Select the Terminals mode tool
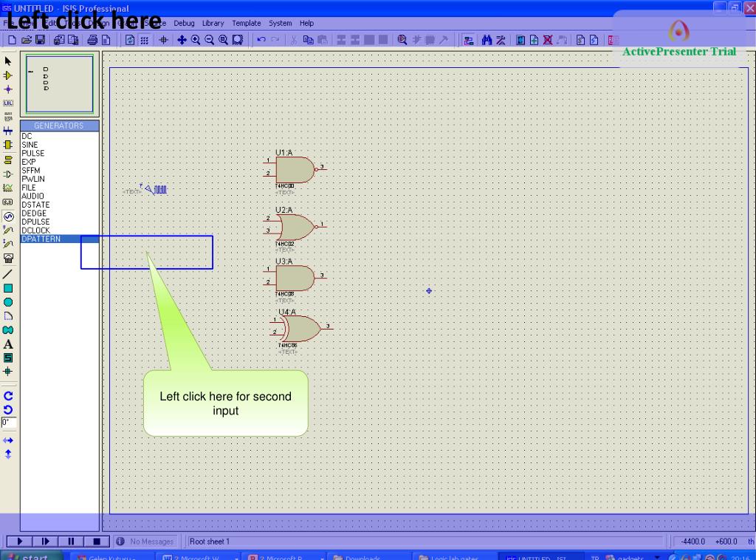This screenshot has width=756, height=560. [8, 160]
